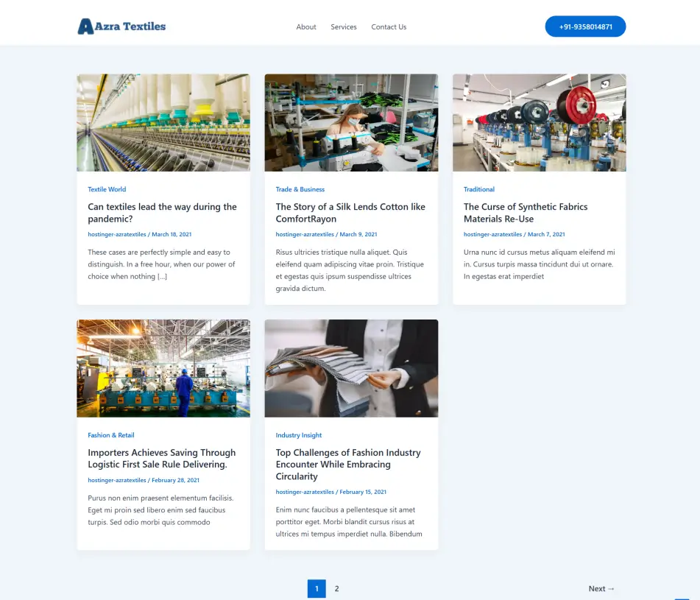Select the Industry Insight category link

299,435
